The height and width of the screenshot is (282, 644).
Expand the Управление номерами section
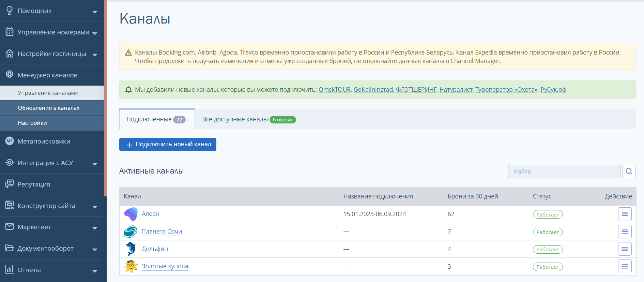pos(95,33)
